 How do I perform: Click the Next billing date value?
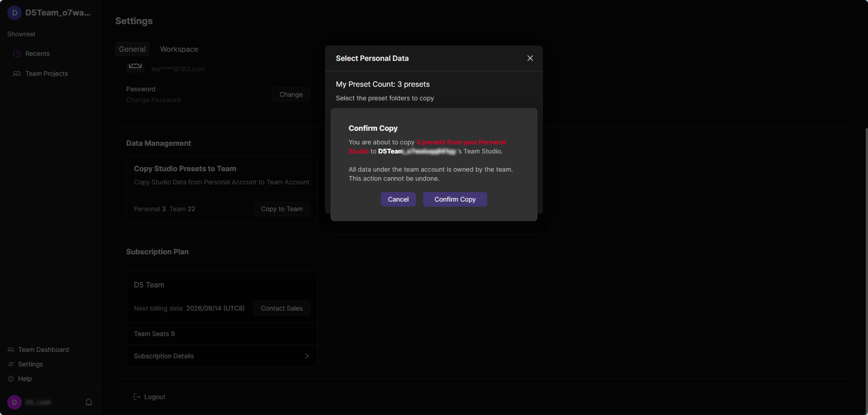tap(216, 308)
